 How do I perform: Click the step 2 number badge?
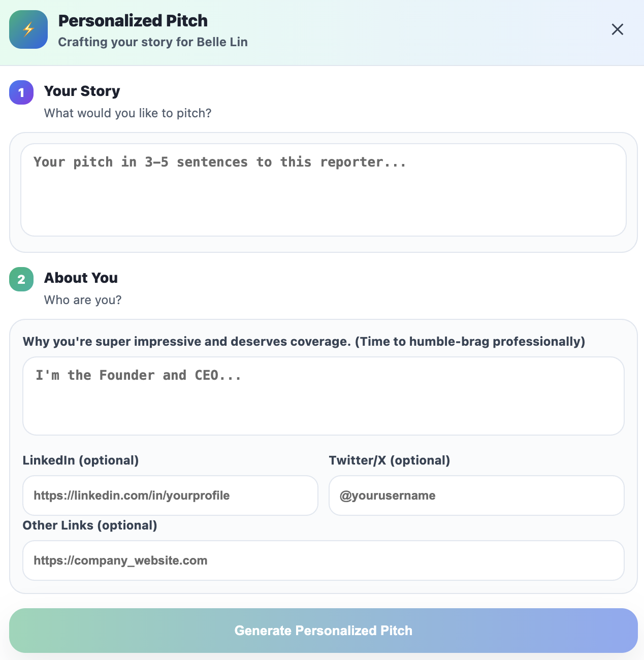pos(21,279)
